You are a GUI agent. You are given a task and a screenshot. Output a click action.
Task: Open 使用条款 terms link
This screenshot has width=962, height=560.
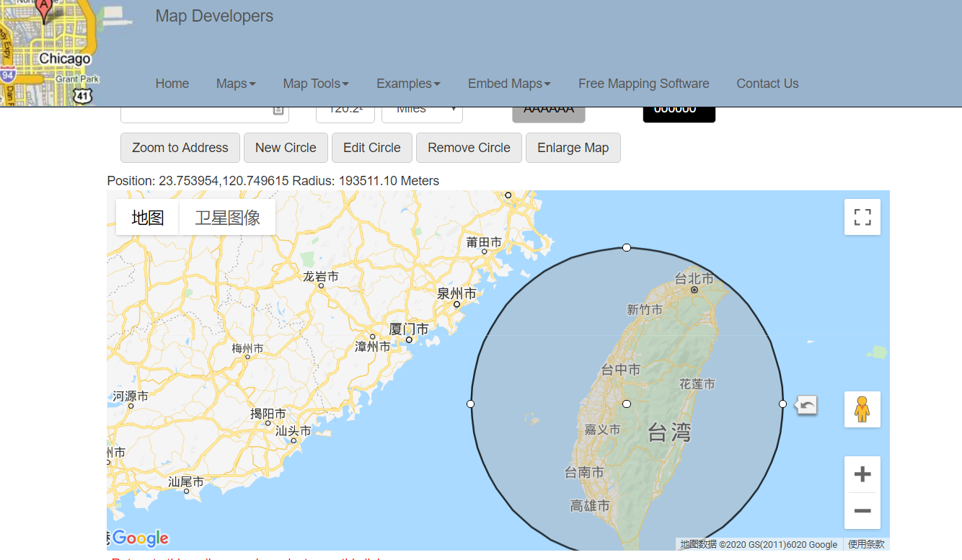[x=866, y=544]
